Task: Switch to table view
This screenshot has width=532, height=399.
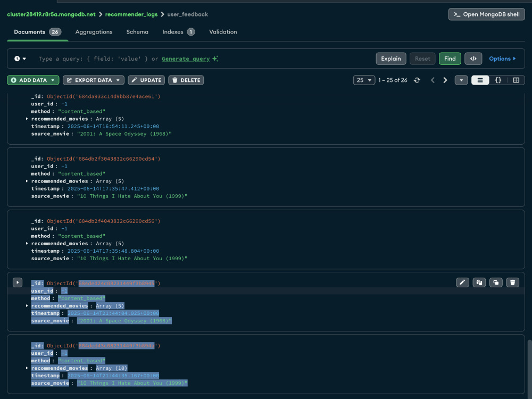Action: click(x=516, y=80)
